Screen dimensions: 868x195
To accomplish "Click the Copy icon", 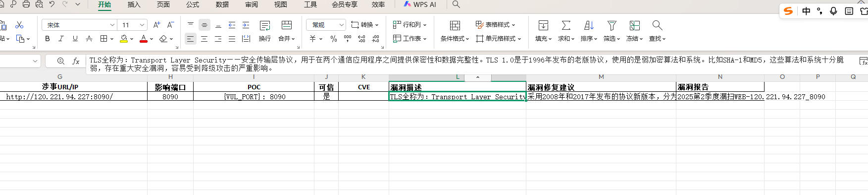I will [x=20, y=39].
